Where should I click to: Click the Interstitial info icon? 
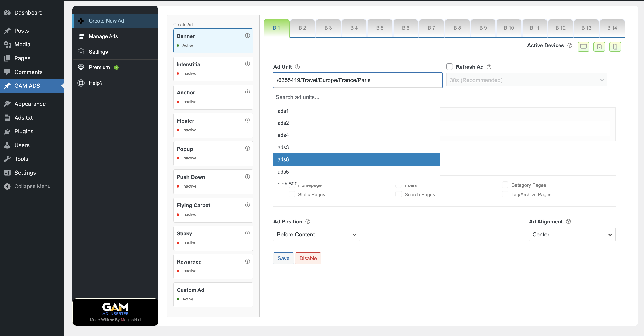[247, 64]
